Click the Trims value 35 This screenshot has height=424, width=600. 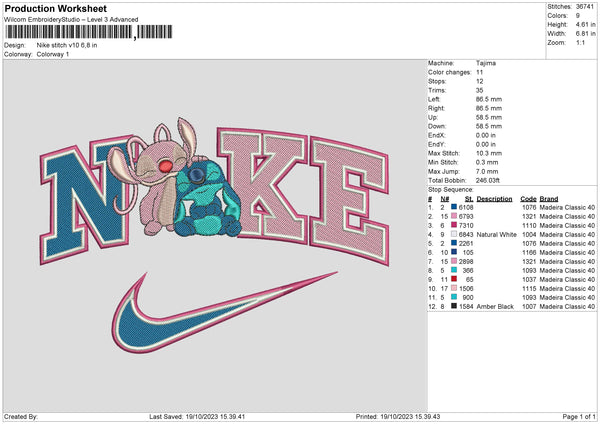point(479,90)
